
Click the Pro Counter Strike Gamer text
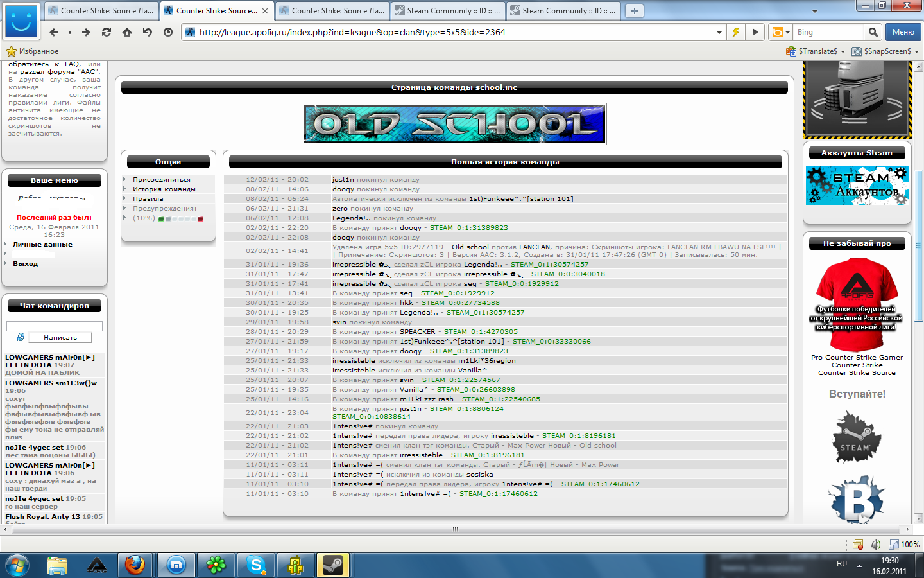click(857, 358)
